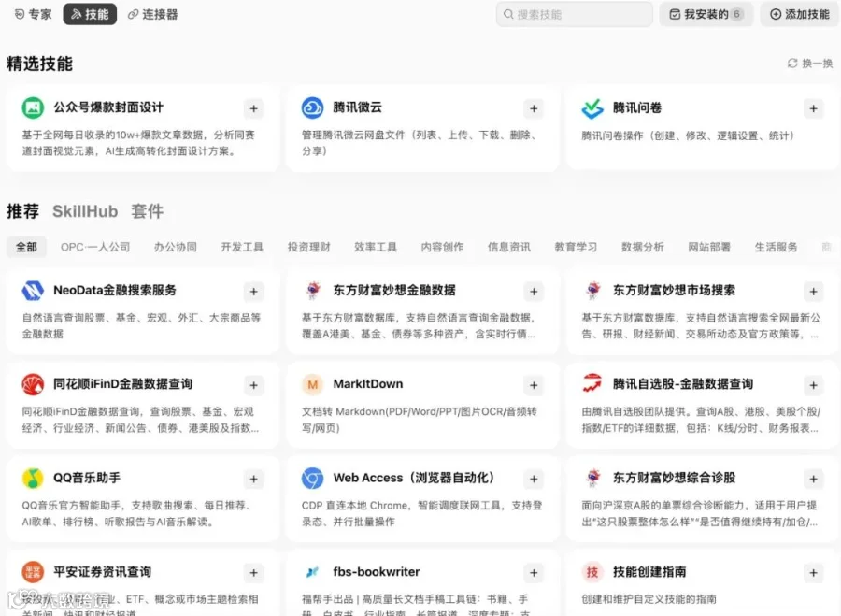
Task: Filter skills by 效率工具 category
Action: click(x=376, y=247)
